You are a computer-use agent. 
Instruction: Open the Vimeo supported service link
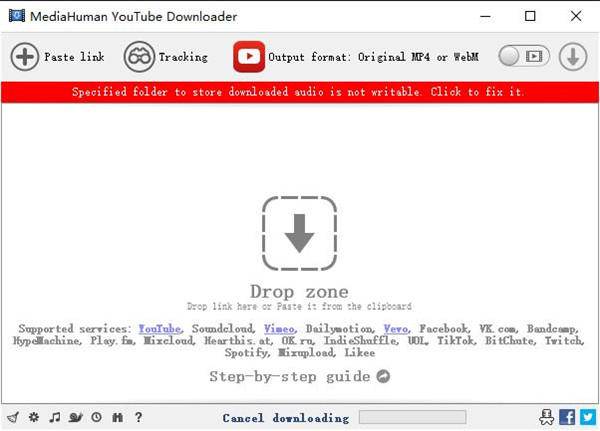(x=279, y=328)
